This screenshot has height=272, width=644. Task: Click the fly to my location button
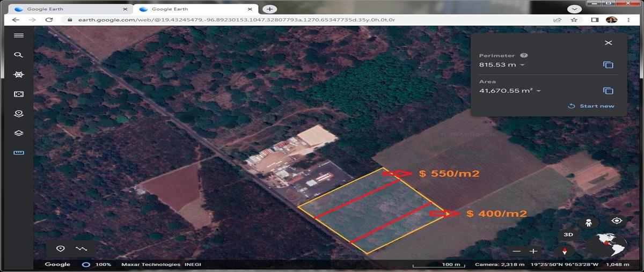[x=617, y=220]
